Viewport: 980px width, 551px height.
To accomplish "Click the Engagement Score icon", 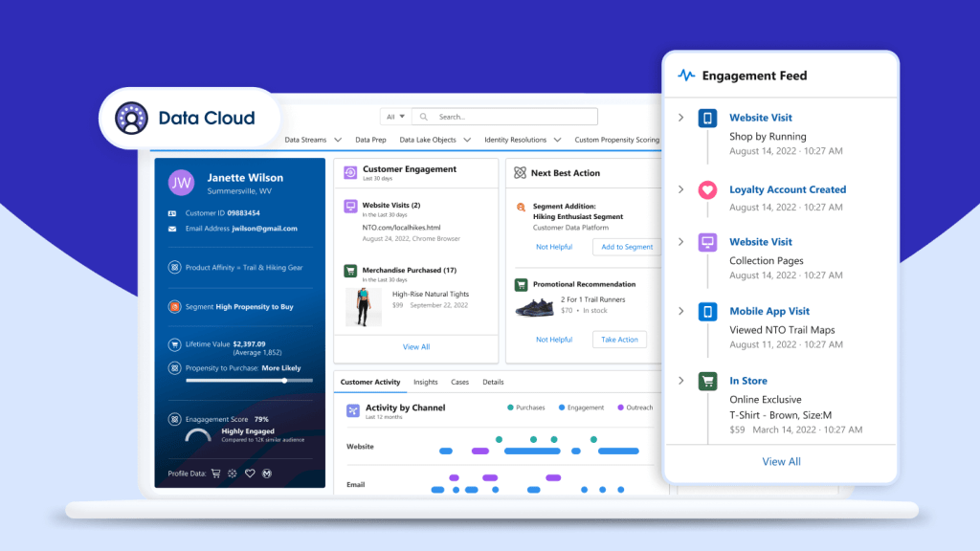I will tap(174, 419).
